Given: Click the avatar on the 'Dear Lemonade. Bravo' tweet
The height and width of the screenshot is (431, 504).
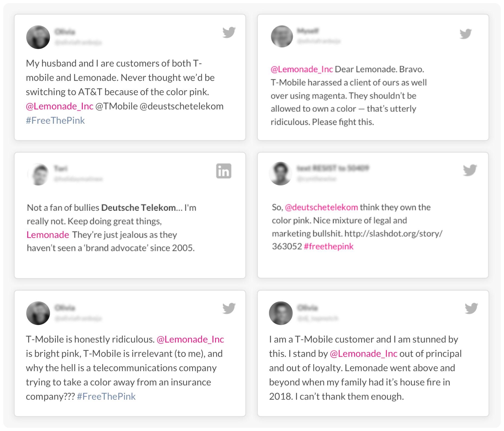Looking at the screenshot, I should [x=282, y=36].
